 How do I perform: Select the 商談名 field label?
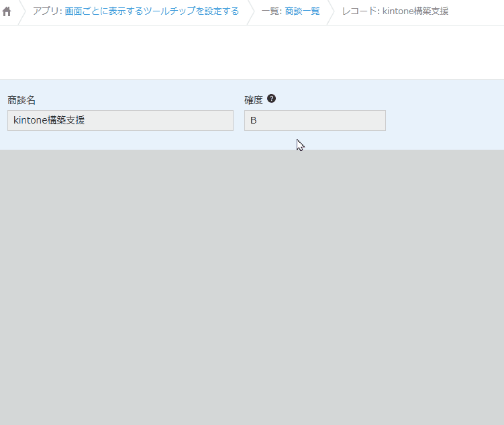[x=21, y=100]
